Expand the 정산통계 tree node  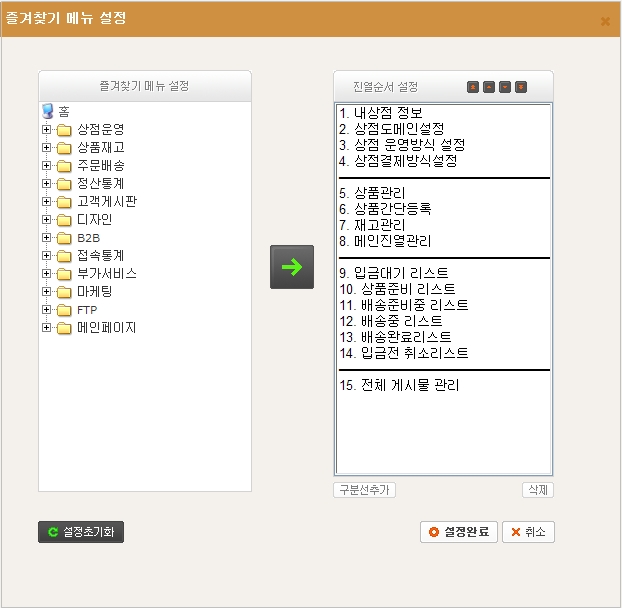[46, 183]
